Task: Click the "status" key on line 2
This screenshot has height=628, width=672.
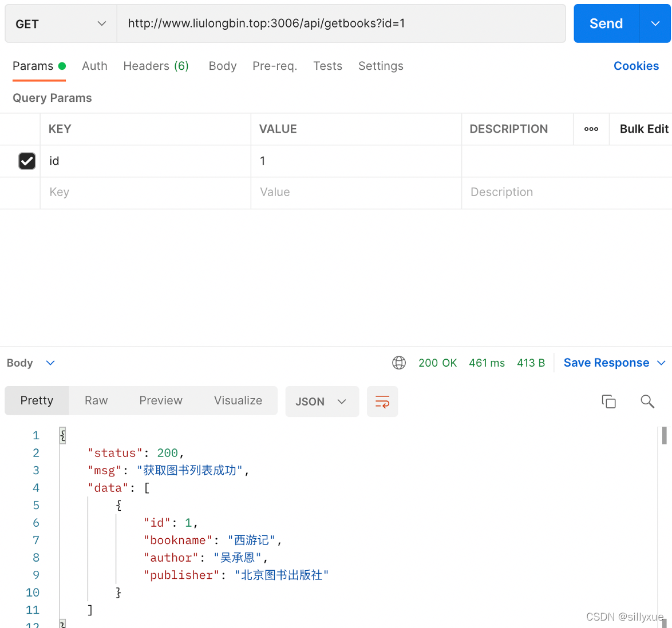Action: 115,453
